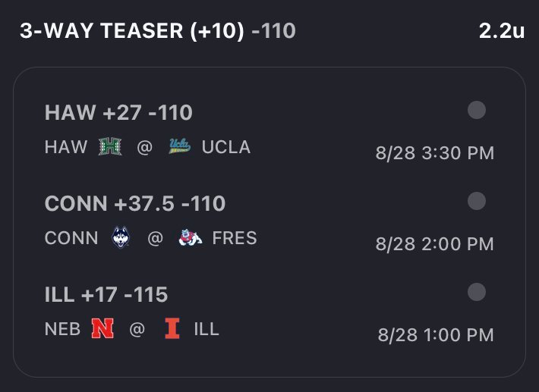This screenshot has width=539, height=392.
Task: Click the NEB team abbreviation
Action: (x=62, y=329)
